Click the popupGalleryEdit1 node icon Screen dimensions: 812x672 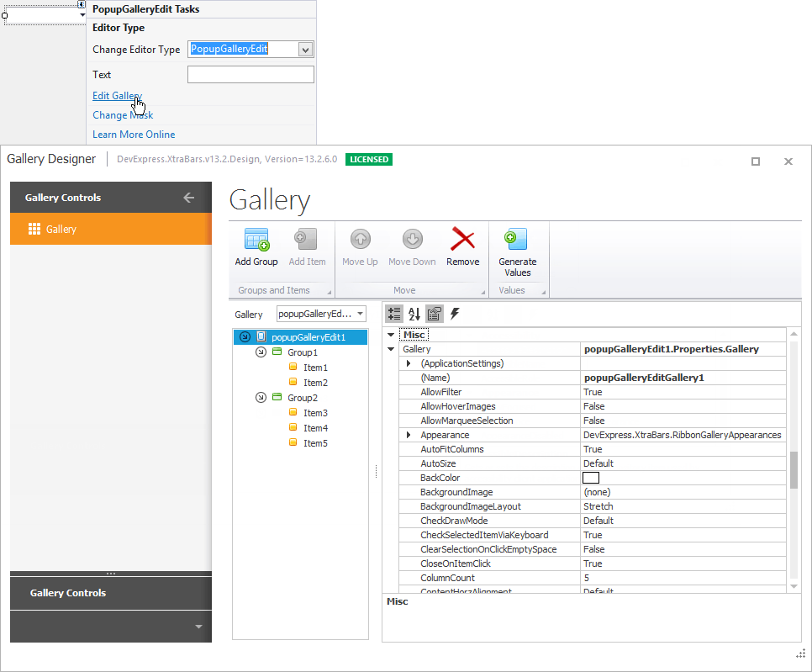point(261,336)
